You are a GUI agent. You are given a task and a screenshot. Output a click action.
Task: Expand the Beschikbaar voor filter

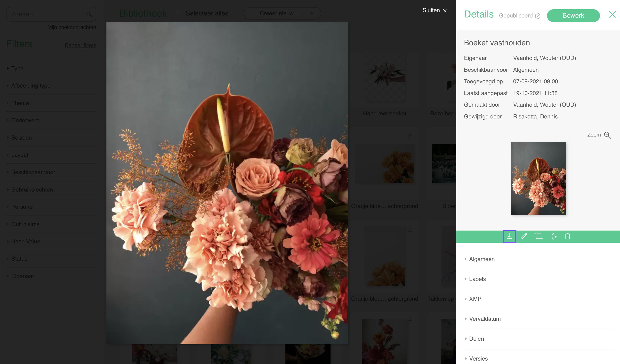coord(51,172)
